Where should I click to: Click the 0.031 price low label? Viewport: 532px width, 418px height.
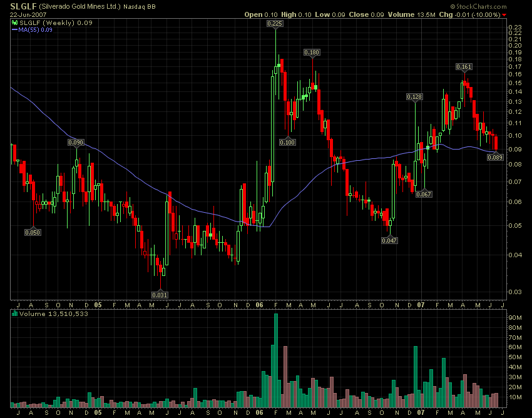[x=160, y=295]
